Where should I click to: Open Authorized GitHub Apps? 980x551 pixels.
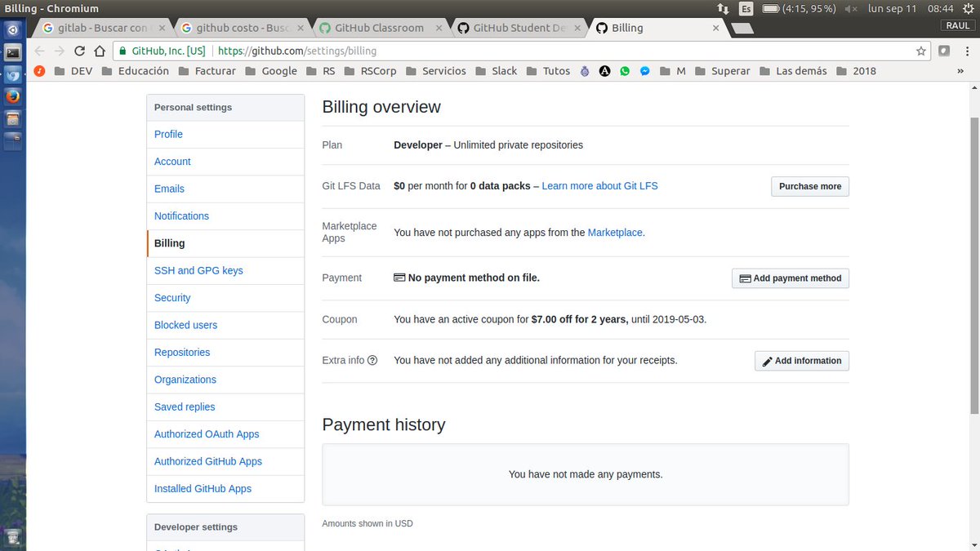pyautogui.click(x=208, y=461)
